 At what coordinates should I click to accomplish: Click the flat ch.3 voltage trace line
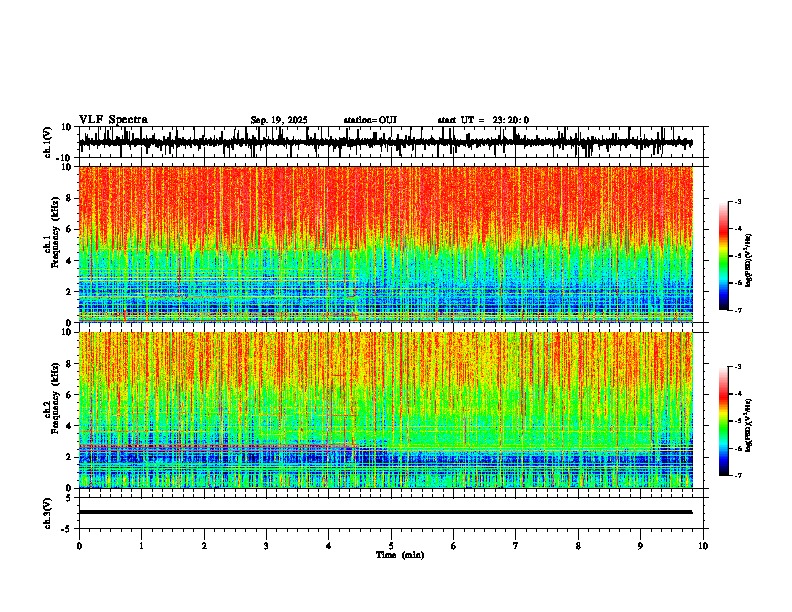385,512
